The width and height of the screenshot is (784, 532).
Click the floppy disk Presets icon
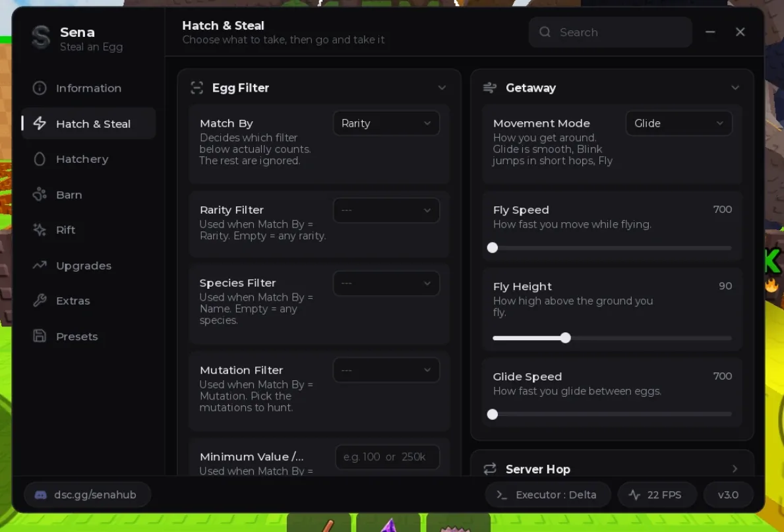(x=40, y=336)
